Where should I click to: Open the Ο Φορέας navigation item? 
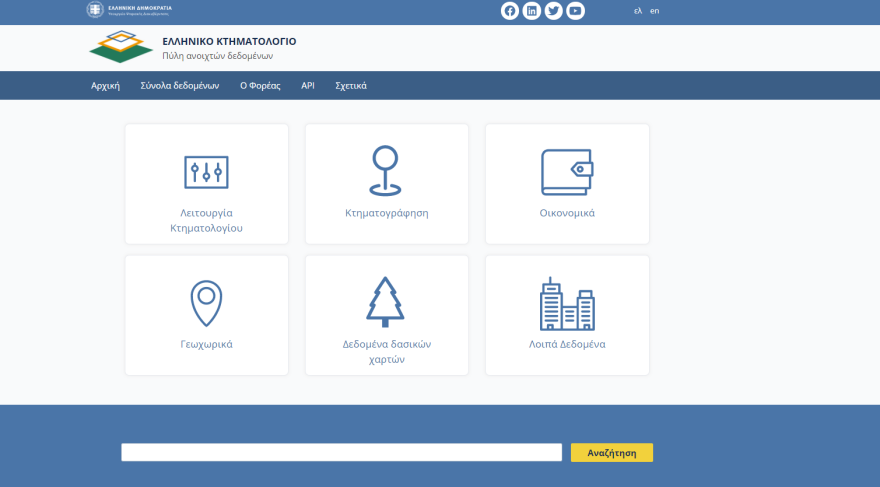(260, 86)
